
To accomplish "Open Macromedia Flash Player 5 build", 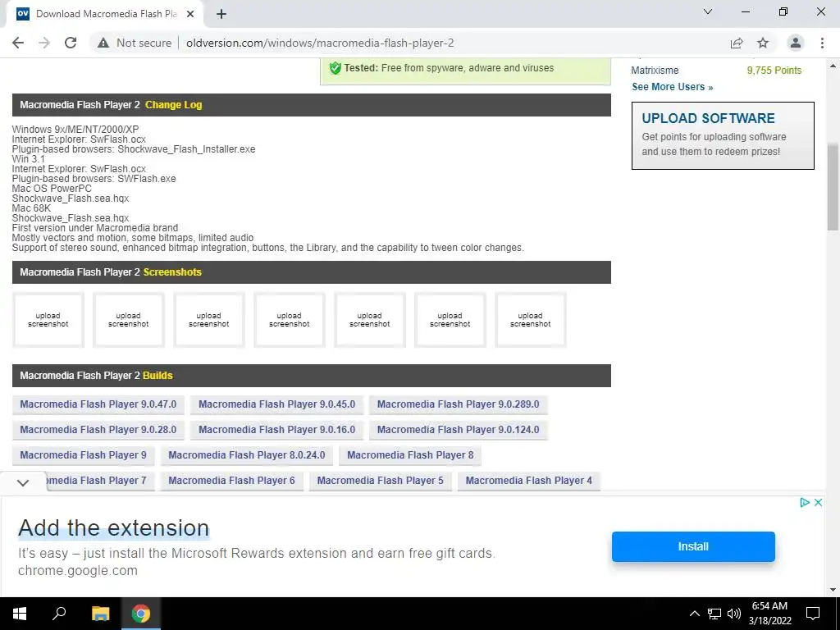I will click(381, 481).
